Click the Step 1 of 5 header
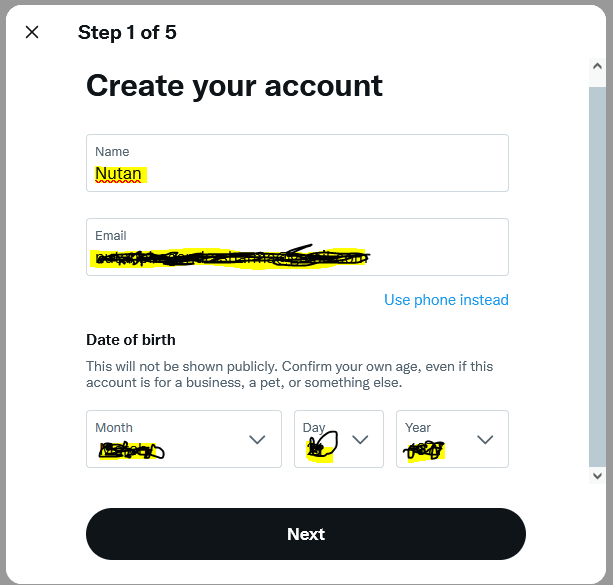613x585 pixels. point(127,32)
